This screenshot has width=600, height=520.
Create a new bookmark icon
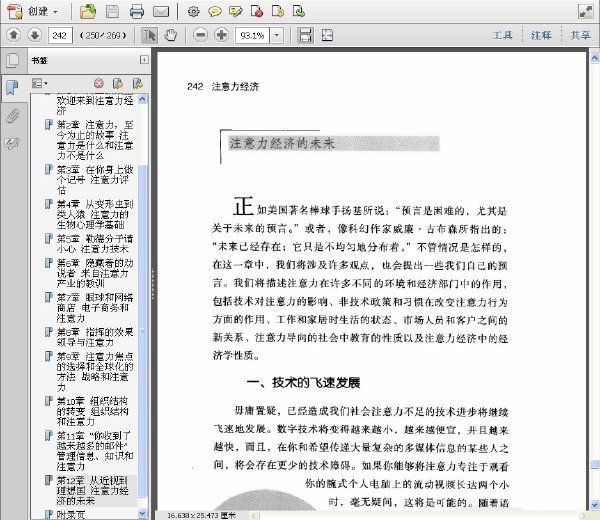118,83
